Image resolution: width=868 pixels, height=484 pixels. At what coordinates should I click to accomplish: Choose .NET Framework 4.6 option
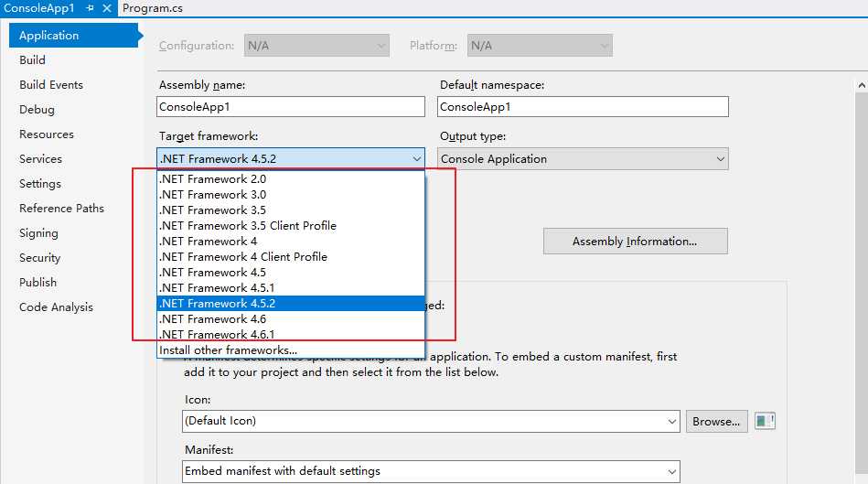(291, 319)
